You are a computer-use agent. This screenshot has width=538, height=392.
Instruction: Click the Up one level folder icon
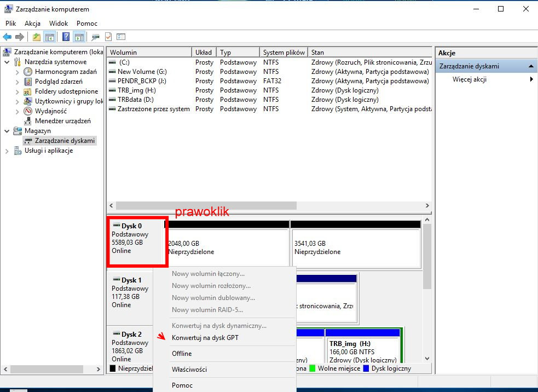point(36,37)
